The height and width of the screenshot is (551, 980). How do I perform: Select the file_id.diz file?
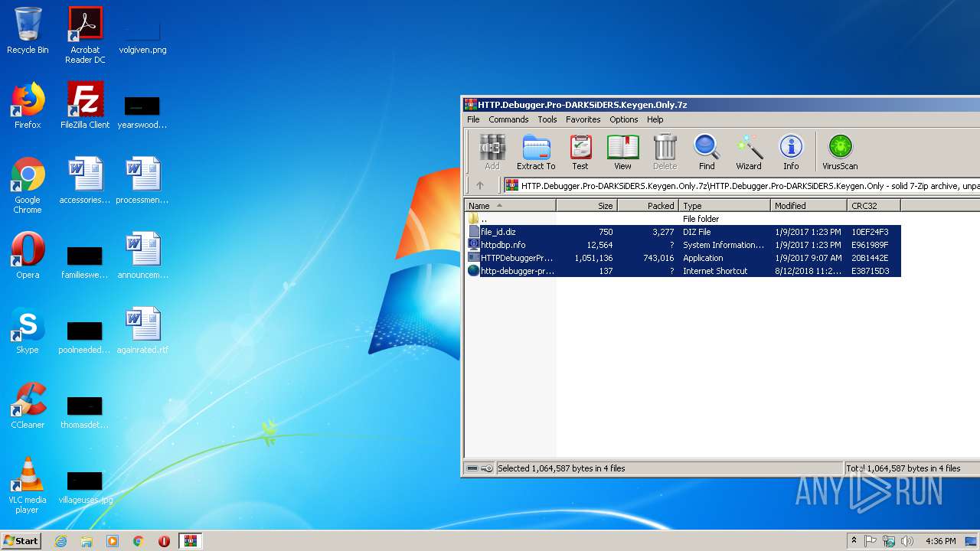(x=682, y=232)
